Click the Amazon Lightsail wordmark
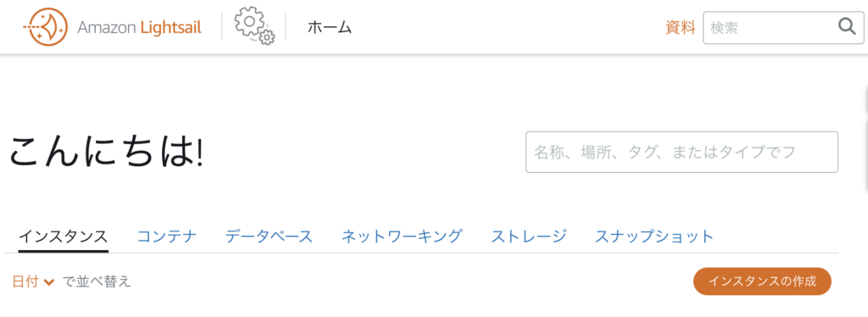868x317 pixels. [139, 27]
